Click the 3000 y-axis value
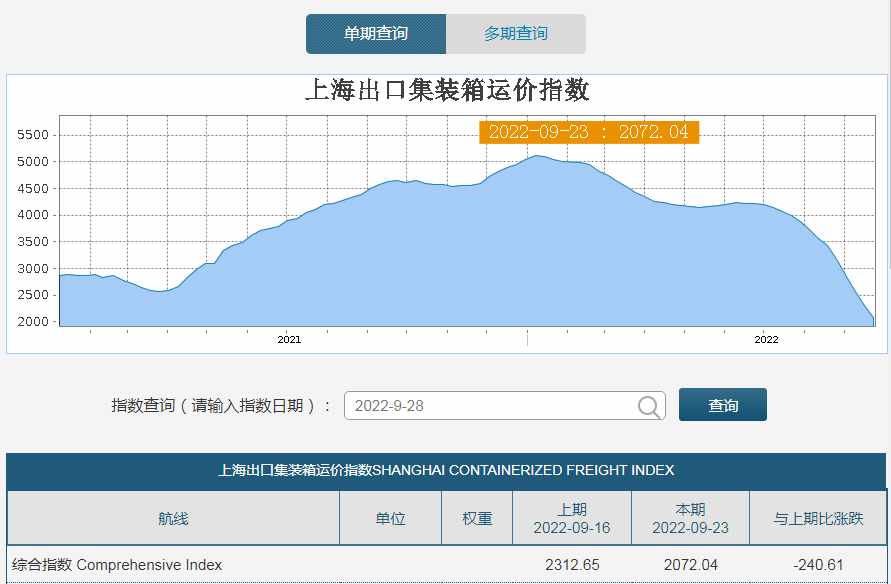Viewport: 891px width, 584px height. click(33, 269)
